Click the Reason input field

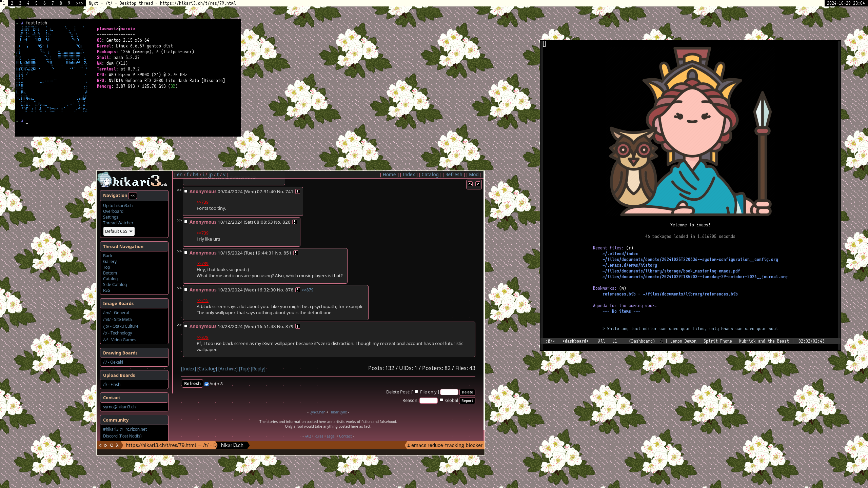pos(428,400)
